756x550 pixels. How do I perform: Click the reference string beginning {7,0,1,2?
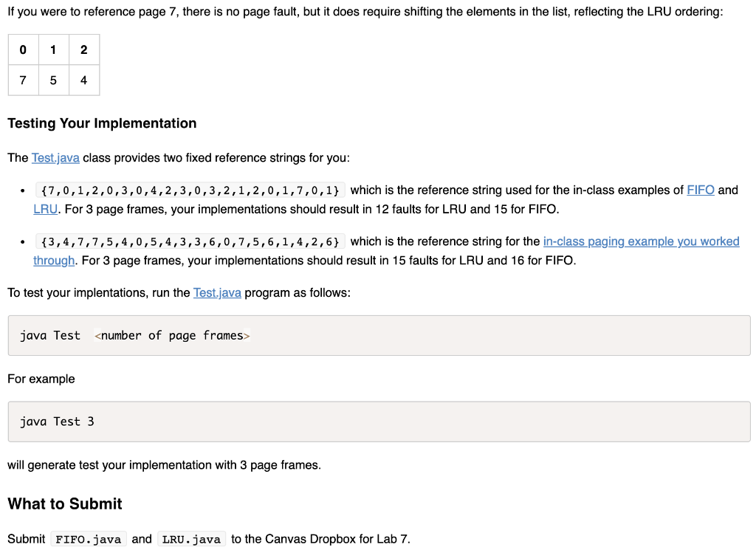(190, 190)
